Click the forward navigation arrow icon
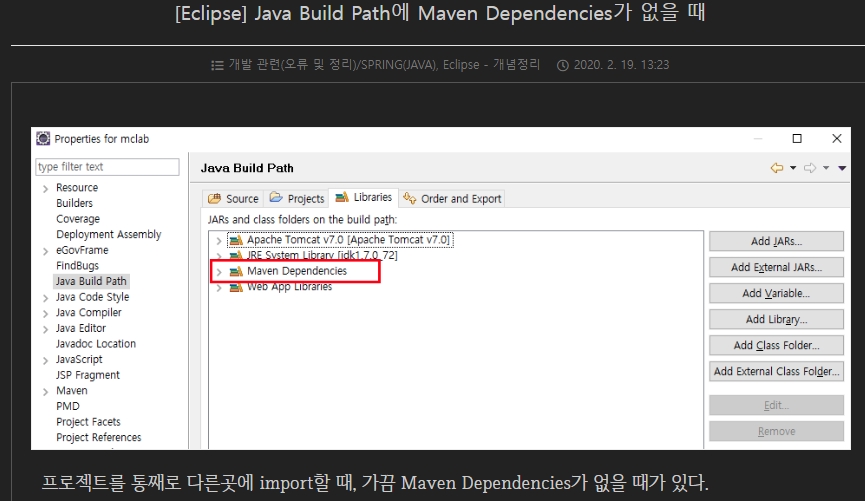 coord(810,168)
